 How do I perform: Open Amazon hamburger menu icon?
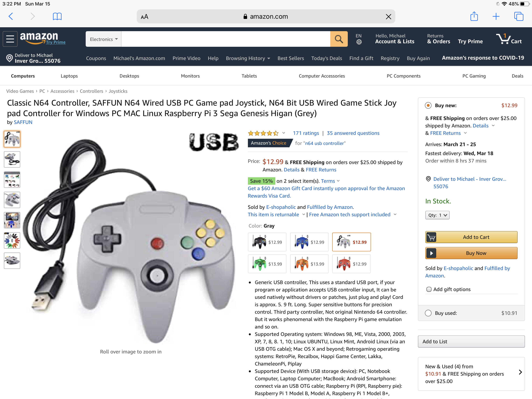click(x=10, y=39)
